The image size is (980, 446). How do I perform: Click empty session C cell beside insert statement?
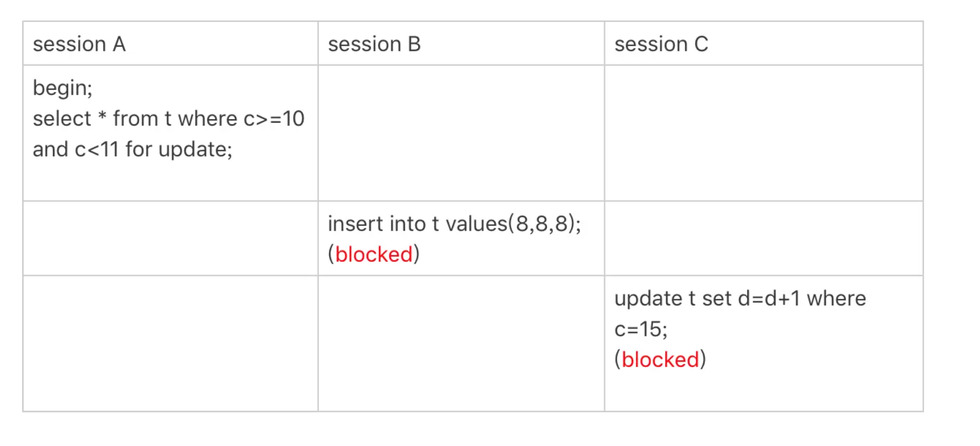pos(763,238)
